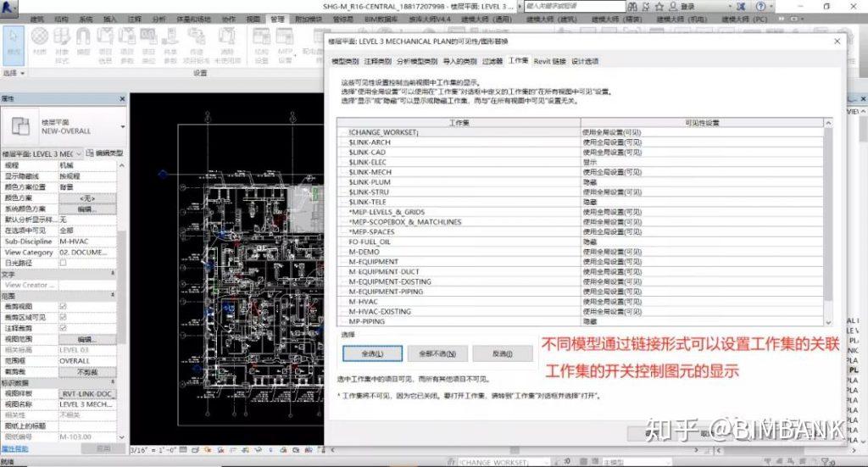Click the workset list vertical scrollbar
868x467 pixels.
tap(828, 221)
